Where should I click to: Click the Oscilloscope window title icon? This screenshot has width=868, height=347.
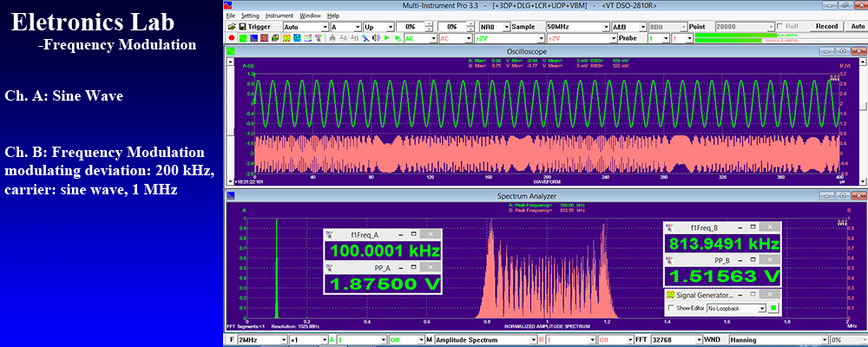coord(230,50)
